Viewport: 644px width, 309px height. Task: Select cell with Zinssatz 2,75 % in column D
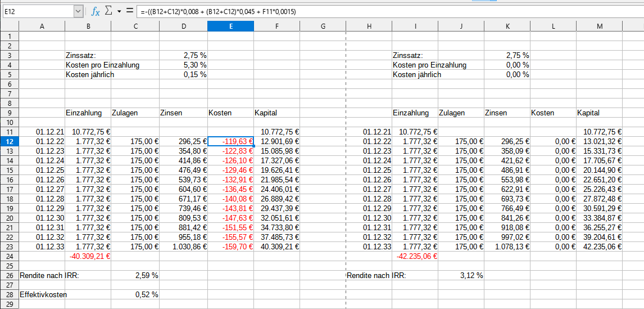pyautogui.click(x=183, y=55)
